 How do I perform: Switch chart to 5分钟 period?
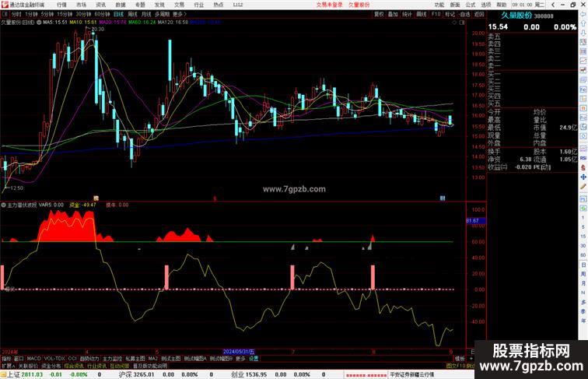47,14
